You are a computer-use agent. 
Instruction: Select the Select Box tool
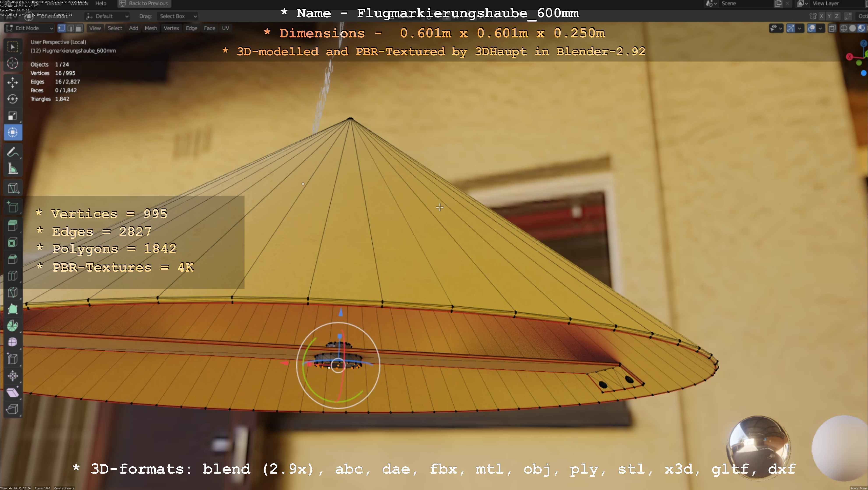13,46
